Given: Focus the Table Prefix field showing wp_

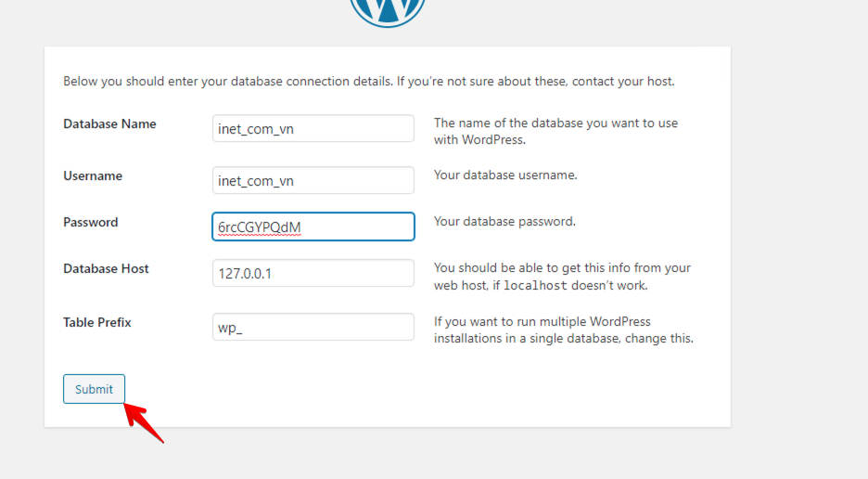Looking at the screenshot, I should pyautogui.click(x=313, y=327).
